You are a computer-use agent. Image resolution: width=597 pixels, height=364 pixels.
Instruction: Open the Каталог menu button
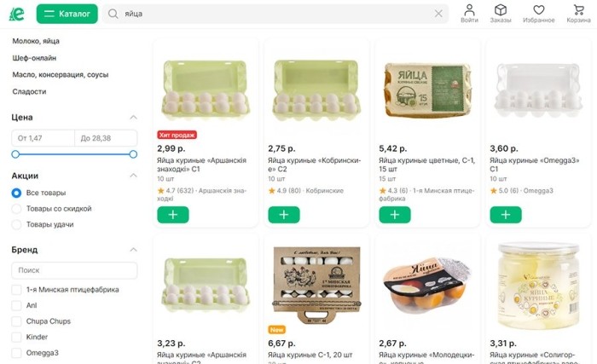[x=67, y=14]
